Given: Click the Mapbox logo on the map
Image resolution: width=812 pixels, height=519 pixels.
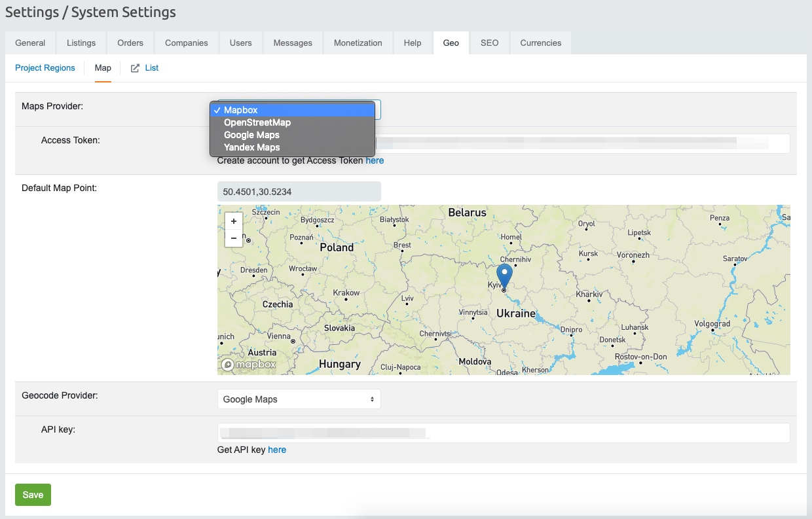Looking at the screenshot, I should tap(249, 365).
